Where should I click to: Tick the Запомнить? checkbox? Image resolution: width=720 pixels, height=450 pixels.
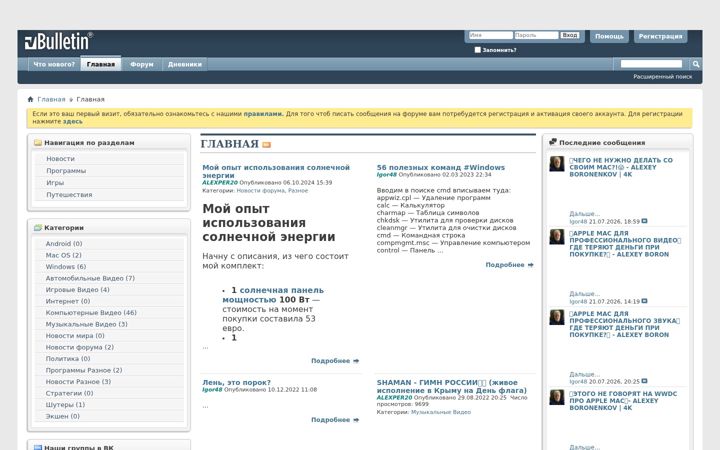point(478,50)
